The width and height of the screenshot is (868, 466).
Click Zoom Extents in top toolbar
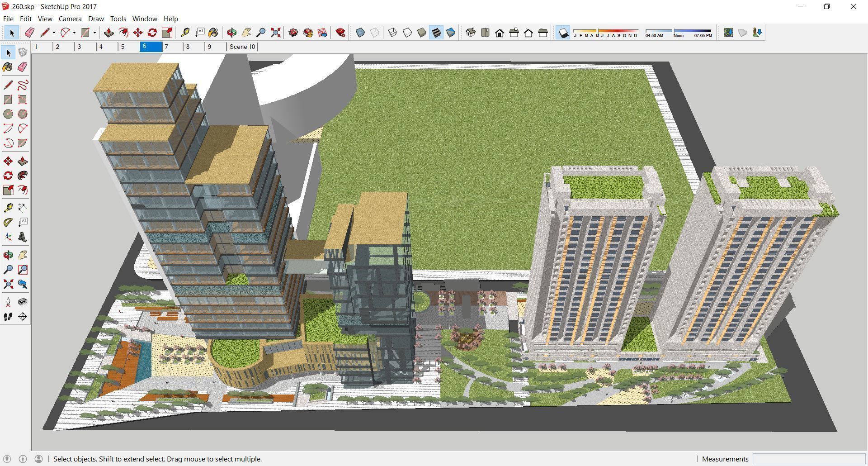(x=275, y=33)
